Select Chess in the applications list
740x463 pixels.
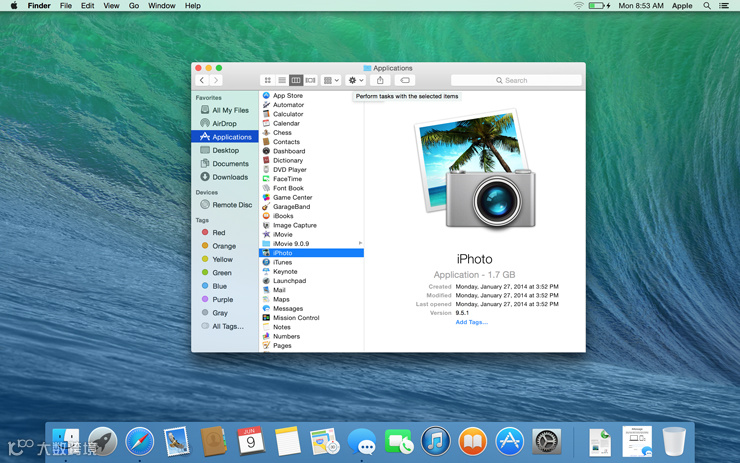coord(311,133)
